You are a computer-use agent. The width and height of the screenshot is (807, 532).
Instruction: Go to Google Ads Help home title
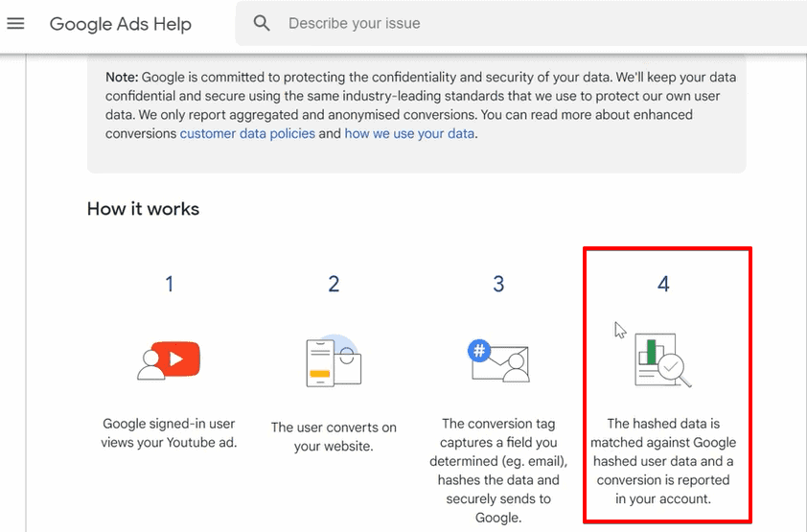121,24
